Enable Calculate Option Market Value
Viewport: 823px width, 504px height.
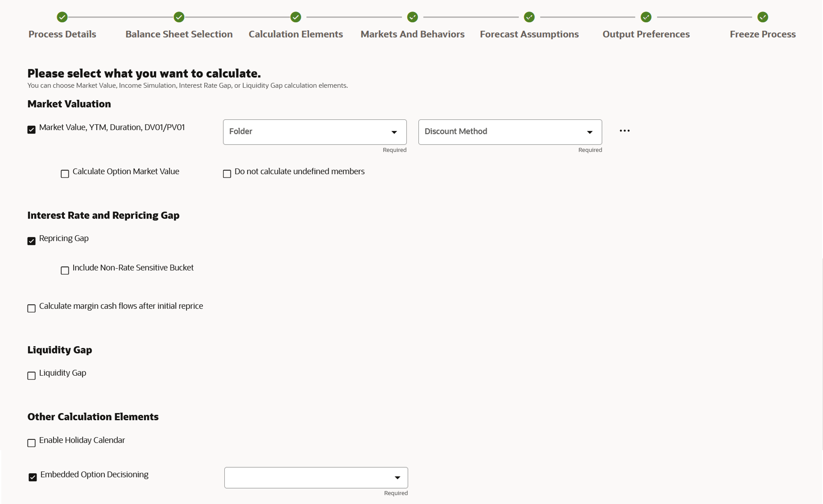click(x=65, y=174)
